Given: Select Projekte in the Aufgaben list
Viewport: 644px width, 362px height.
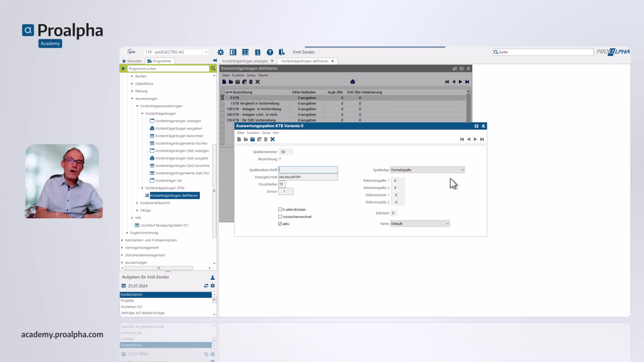Looking at the screenshot, I should 127,300.
